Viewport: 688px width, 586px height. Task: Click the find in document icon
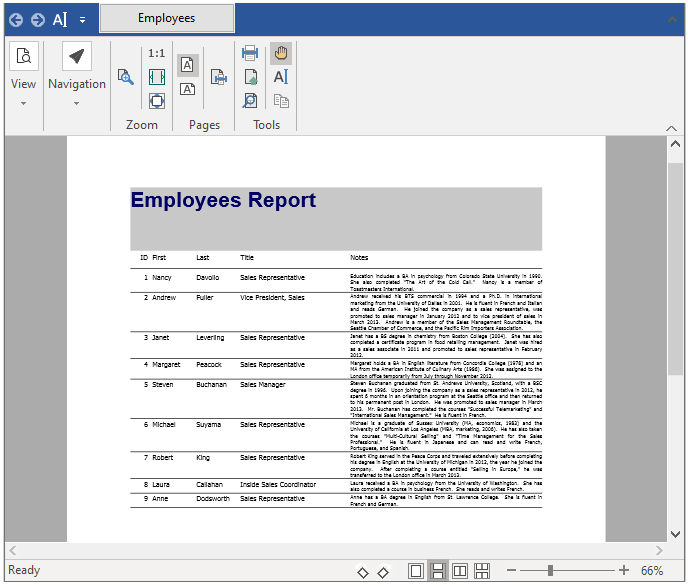click(x=250, y=101)
